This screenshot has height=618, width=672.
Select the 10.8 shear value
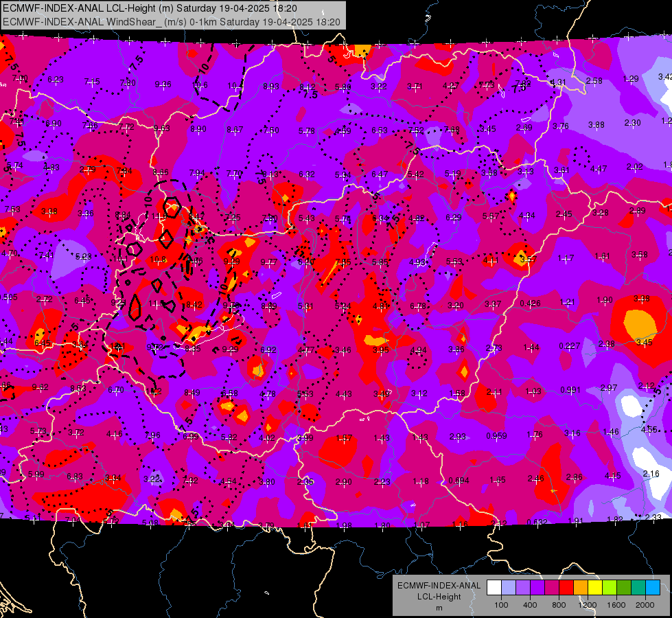pyautogui.click(x=158, y=260)
